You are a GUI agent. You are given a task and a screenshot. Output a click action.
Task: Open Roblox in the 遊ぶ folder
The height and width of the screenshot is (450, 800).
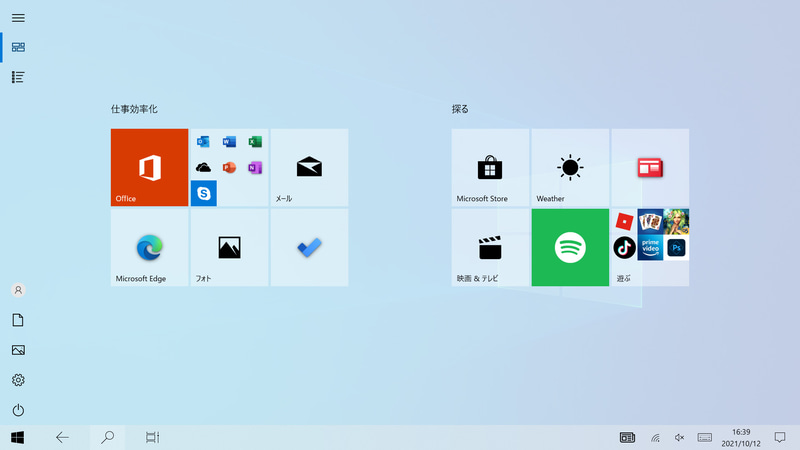point(624,221)
